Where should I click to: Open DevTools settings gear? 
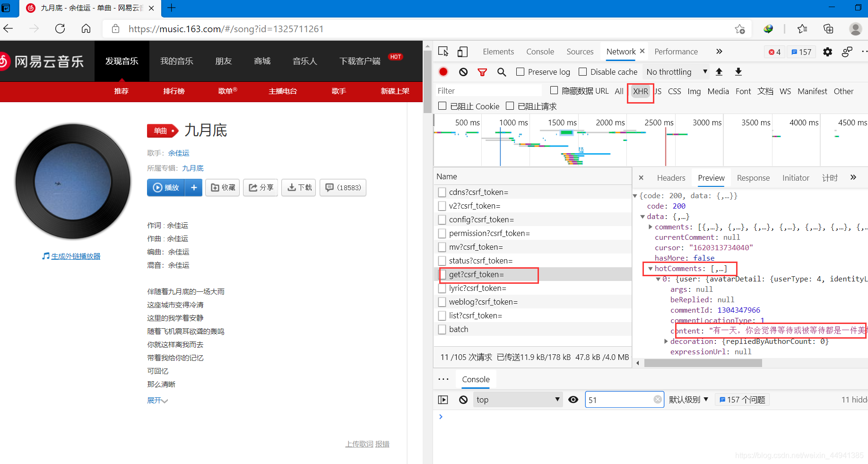pyautogui.click(x=827, y=52)
